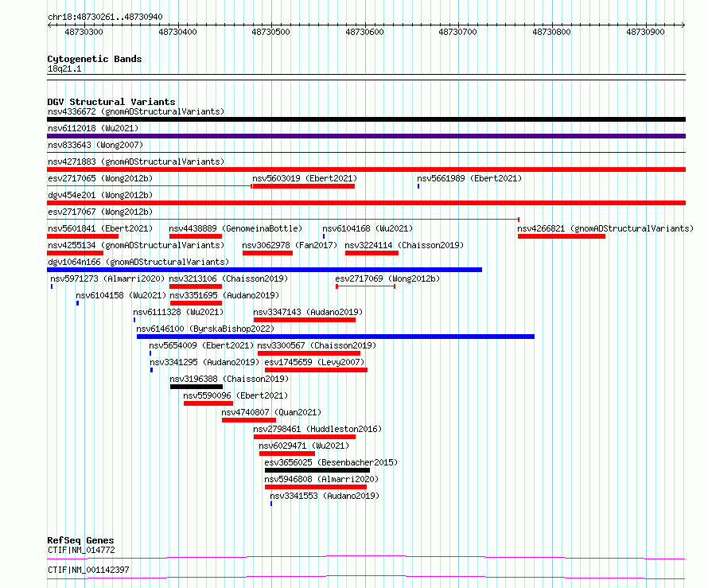Click the nsv3224114 (Chaisson2019) label
This screenshot has width=708, height=588.
[x=404, y=245]
